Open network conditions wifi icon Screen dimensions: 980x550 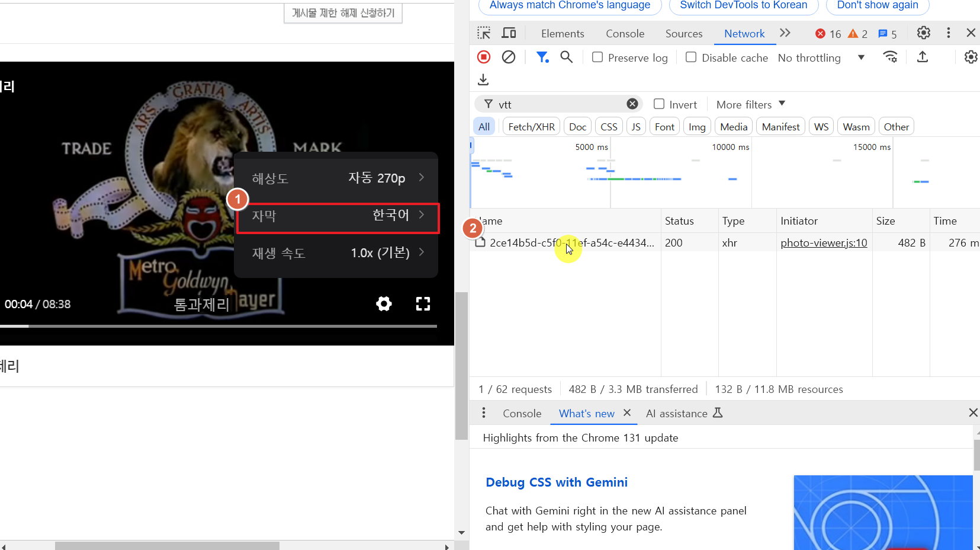890,57
